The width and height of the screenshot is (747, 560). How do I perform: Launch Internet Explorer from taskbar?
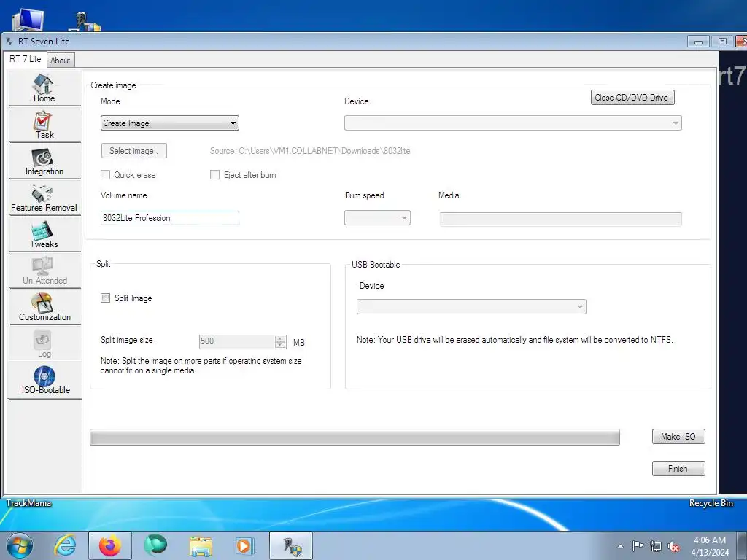[65, 545]
